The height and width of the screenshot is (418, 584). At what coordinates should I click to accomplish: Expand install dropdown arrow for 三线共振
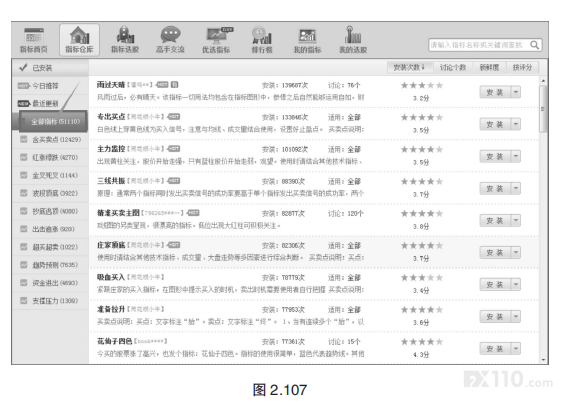516,188
